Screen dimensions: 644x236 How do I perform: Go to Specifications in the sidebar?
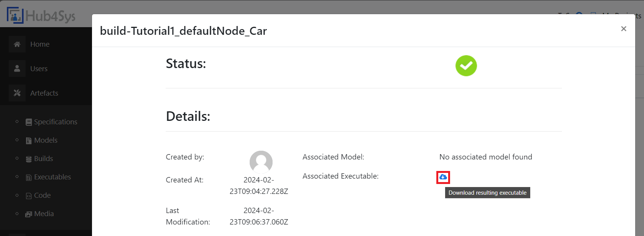pyautogui.click(x=56, y=122)
